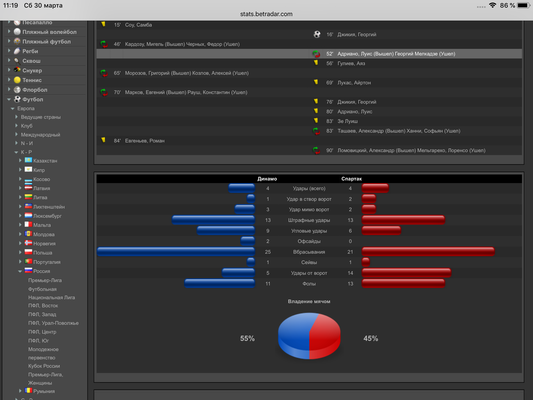Click the Динамо column header

[x=267, y=179]
